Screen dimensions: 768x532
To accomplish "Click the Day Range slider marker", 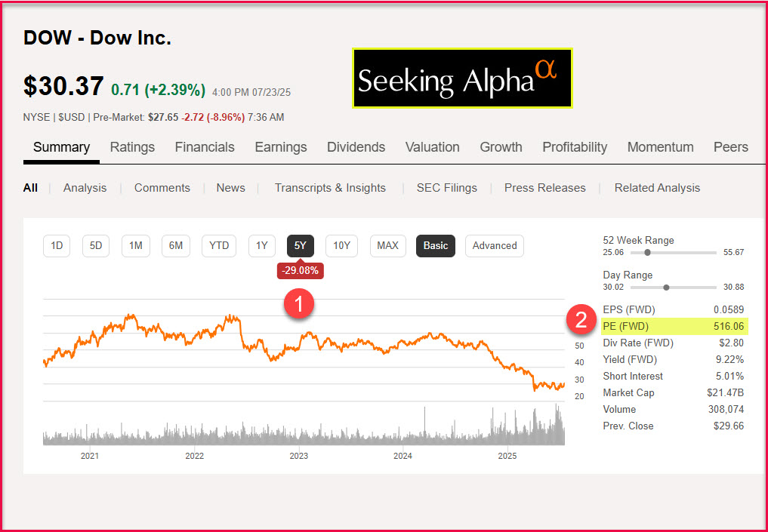I will coord(666,287).
